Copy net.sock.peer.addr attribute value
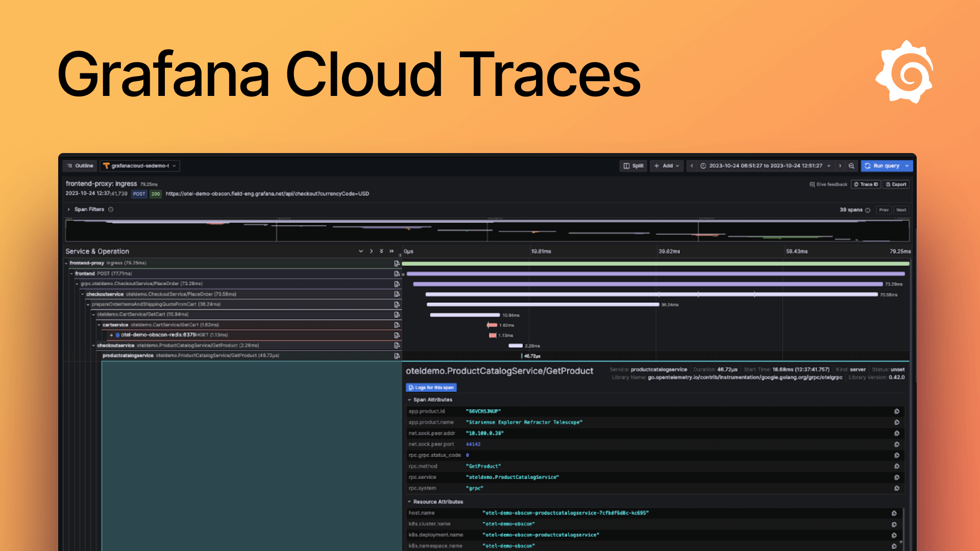The image size is (980, 551). pyautogui.click(x=897, y=433)
